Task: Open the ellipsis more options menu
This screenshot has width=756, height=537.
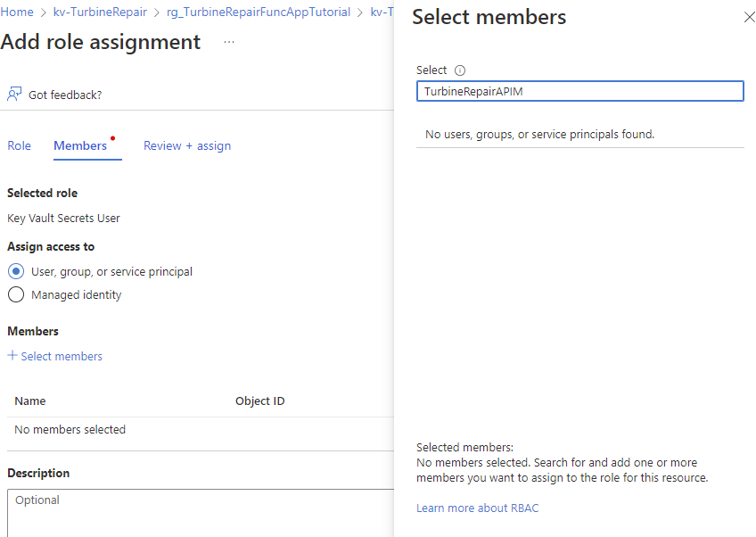Action: click(x=229, y=42)
